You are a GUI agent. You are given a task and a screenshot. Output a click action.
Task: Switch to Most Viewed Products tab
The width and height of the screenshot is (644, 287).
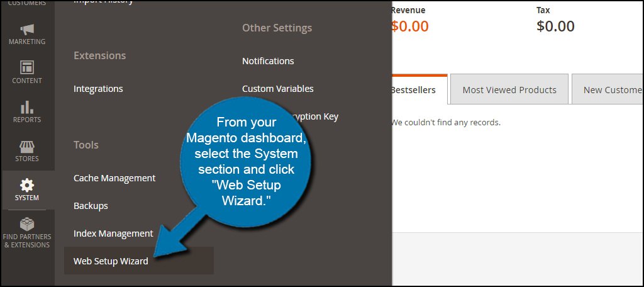click(x=509, y=90)
